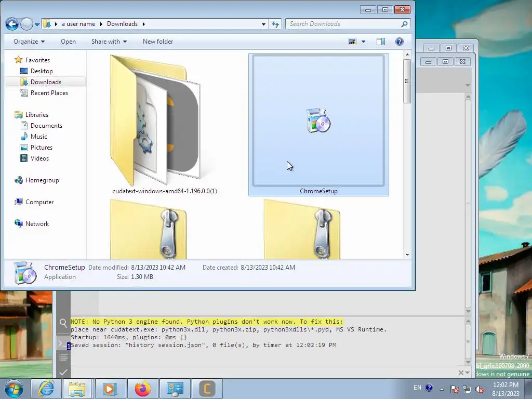The width and height of the screenshot is (532, 399).
Task: Click the muted volume tray icon
Action: point(480,389)
